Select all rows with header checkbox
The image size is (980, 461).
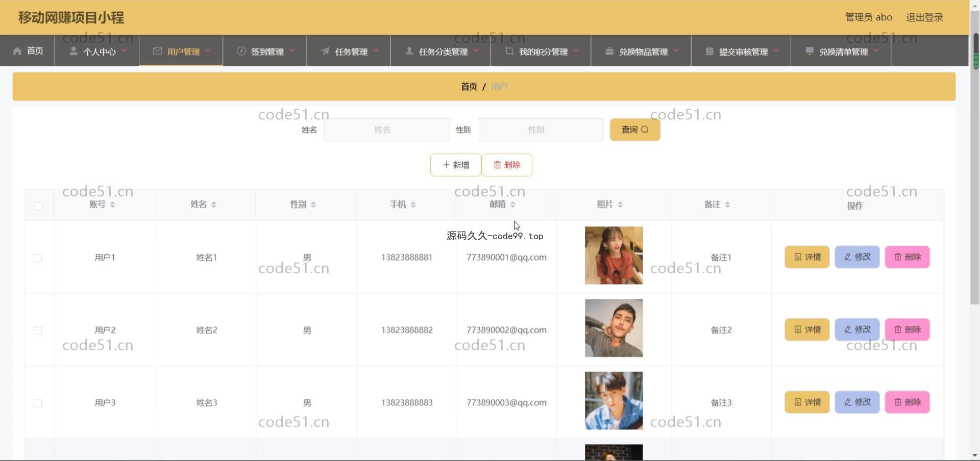click(39, 206)
